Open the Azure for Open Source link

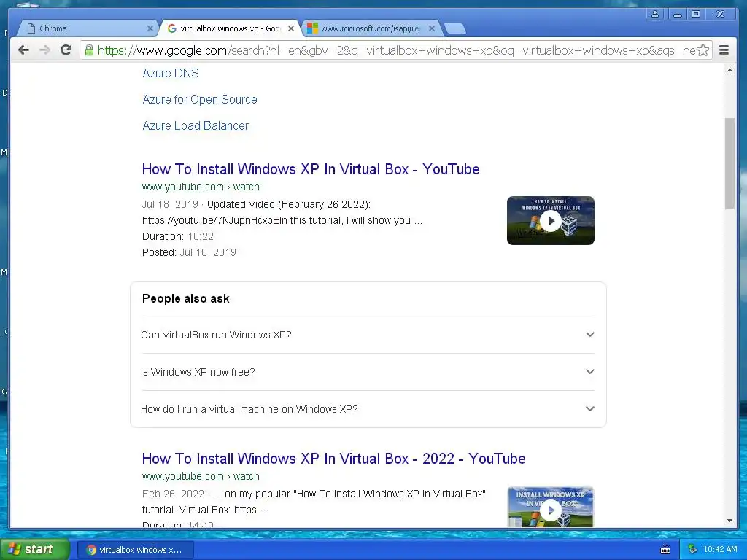pyautogui.click(x=200, y=99)
